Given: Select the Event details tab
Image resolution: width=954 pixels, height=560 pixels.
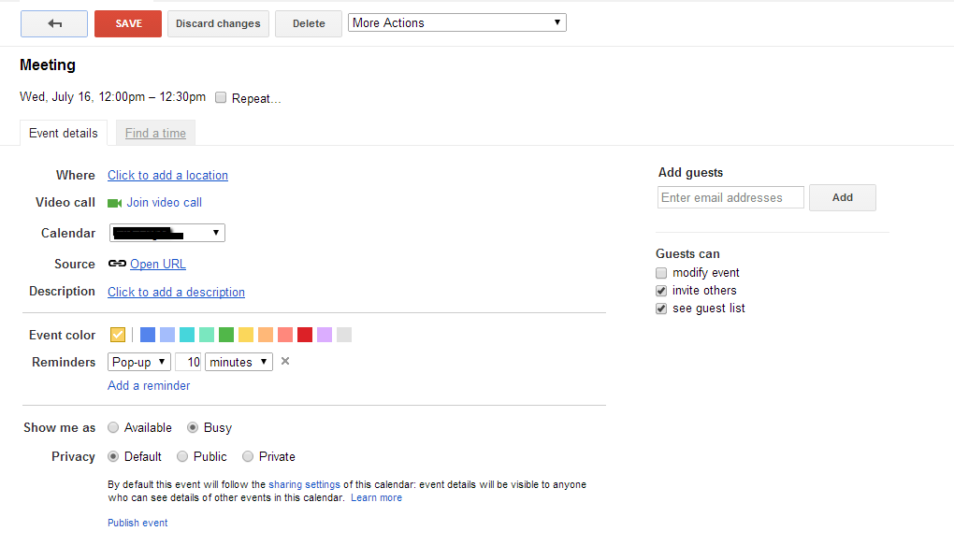Looking at the screenshot, I should pos(64,134).
